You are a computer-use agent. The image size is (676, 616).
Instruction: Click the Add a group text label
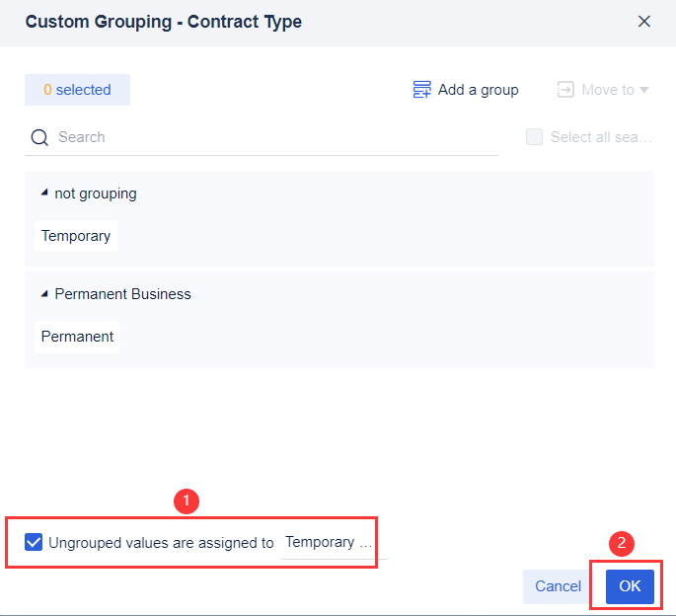478,90
